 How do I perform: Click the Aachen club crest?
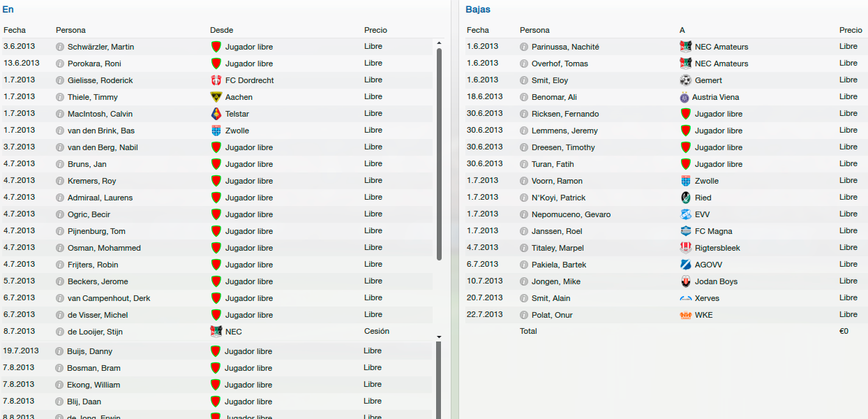pyautogui.click(x=216, y=97)
